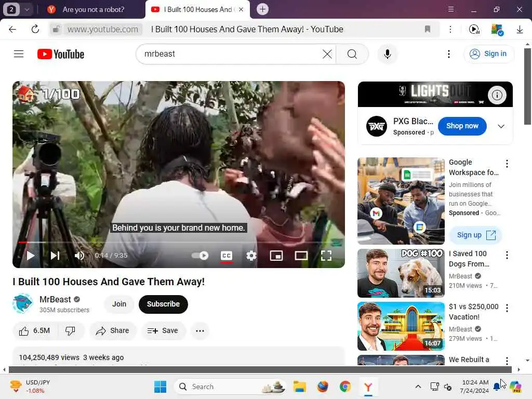Launch Chrome from the taskbar
Image resolution: width=532 pixels, height=399 pixels.
coord(345,387)
